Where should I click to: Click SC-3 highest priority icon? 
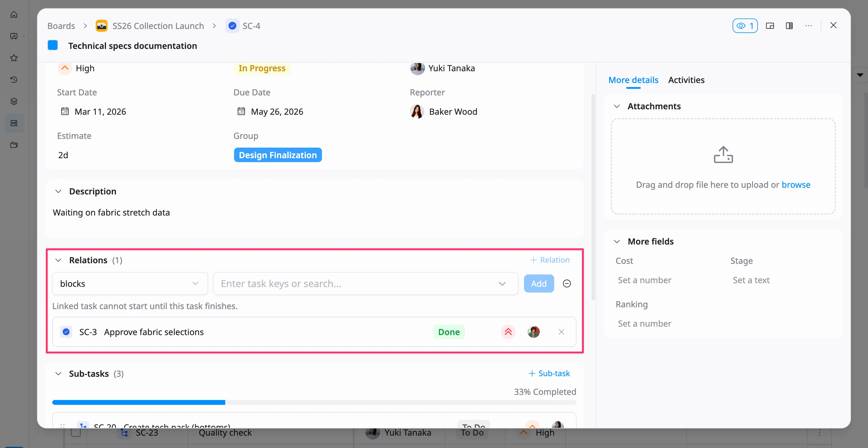click(x=508, y=332)
